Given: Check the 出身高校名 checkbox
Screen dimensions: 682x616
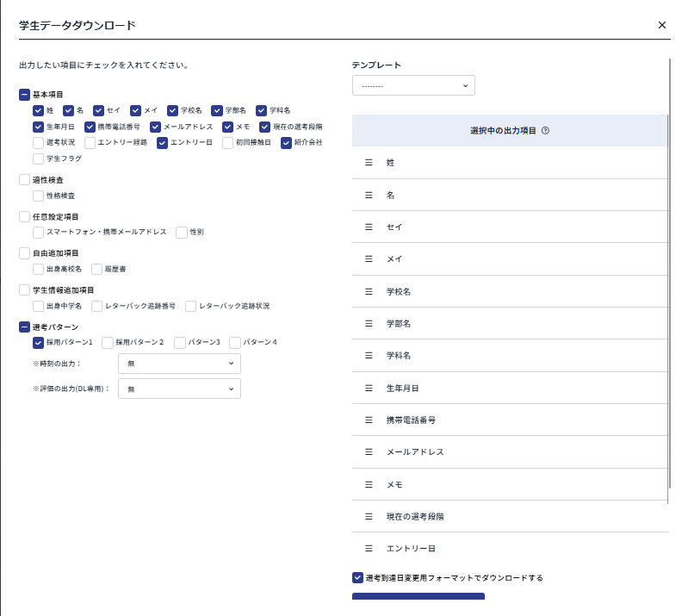Looking at the screenshot, I should tap(38, 270).
